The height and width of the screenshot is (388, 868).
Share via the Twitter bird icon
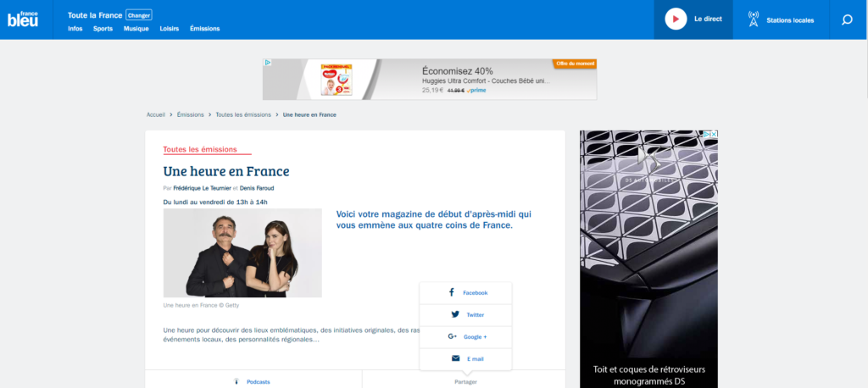pos(455,314)
